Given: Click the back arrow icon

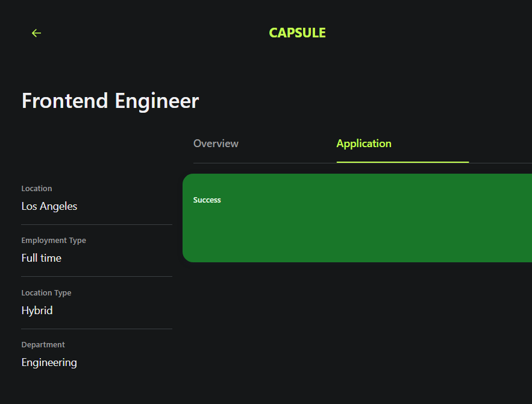Looking at the screenshot, I should coord(36,33).
